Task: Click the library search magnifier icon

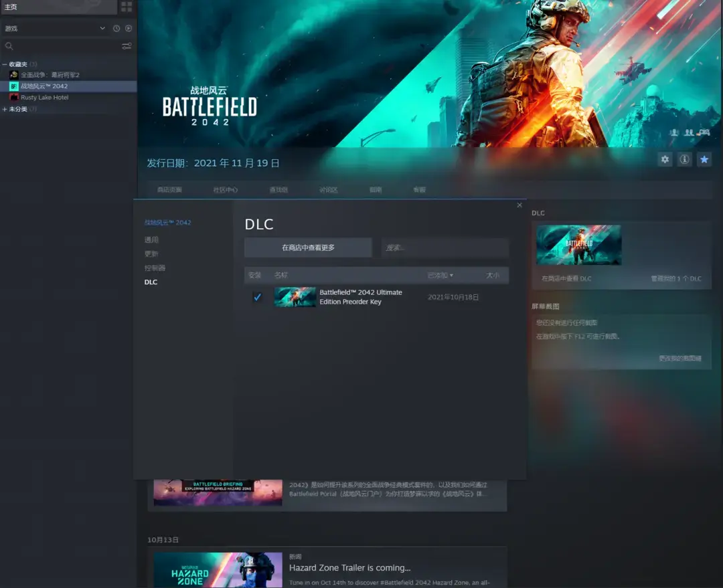Action: click(x=9, y=46)
